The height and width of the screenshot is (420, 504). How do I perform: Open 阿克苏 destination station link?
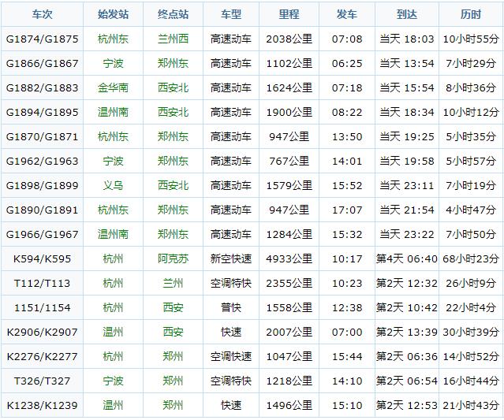click(173, 258)
